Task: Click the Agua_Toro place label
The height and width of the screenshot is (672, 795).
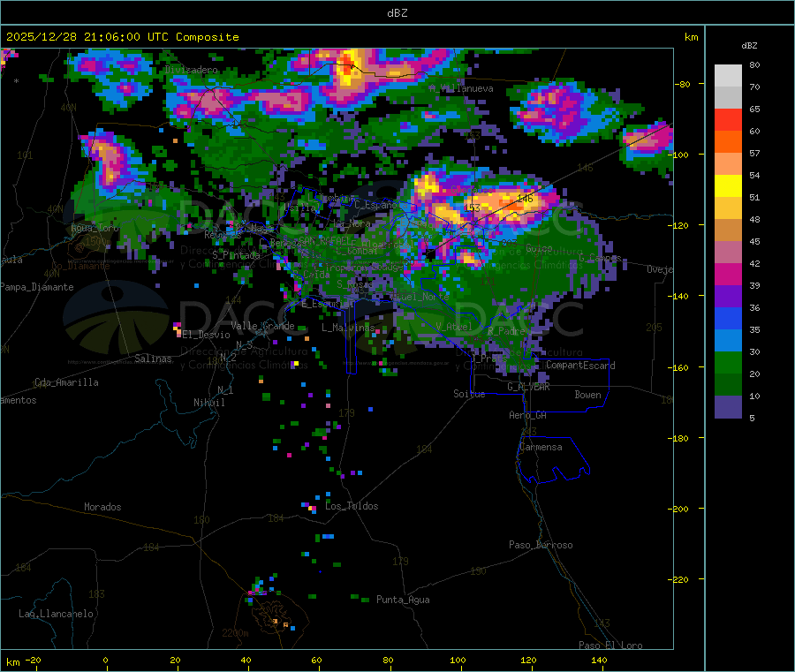Action: point(95,228)
